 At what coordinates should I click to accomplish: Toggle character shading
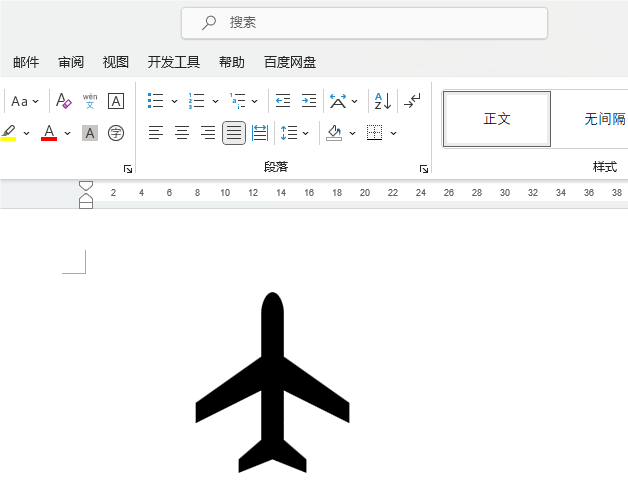90,133
